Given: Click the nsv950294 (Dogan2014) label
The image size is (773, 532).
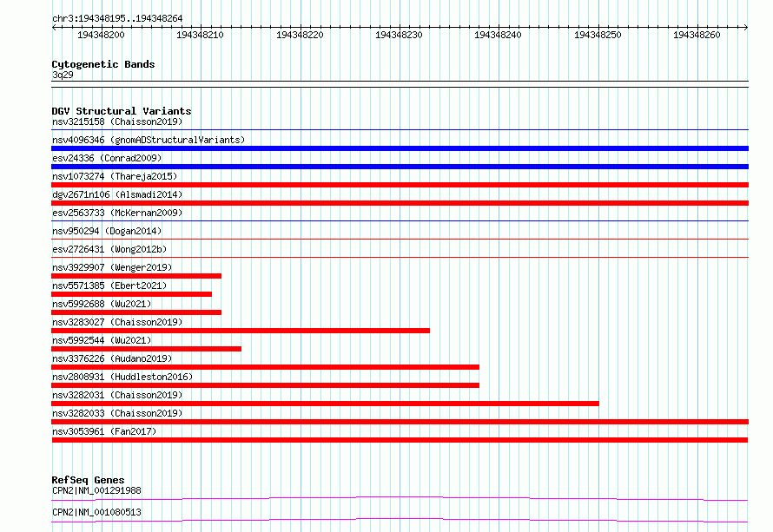Looking at the screenshot, I should (107, 231).
